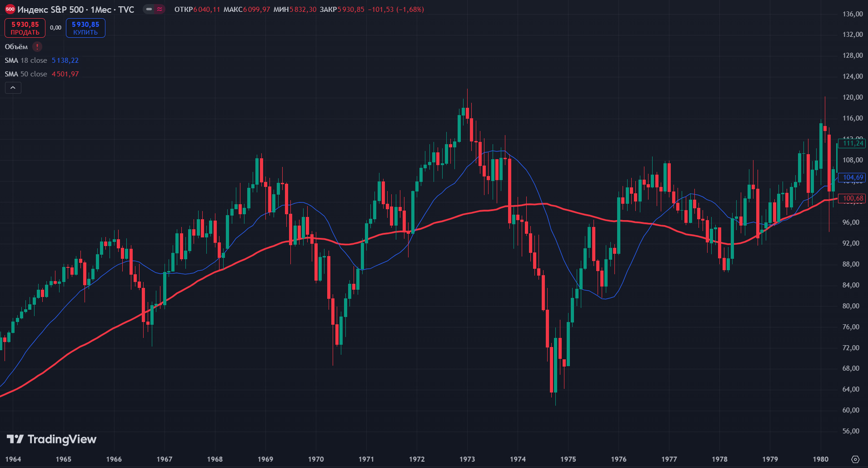The image size is (868, 468).
Task: Open the TradingView logo link
Action: point(51,439)
